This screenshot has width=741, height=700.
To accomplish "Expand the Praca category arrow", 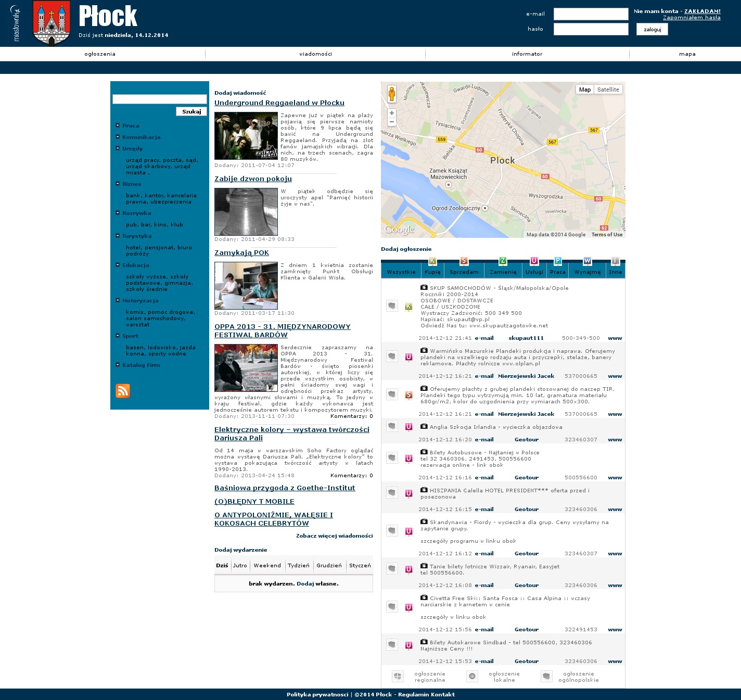I will (118, 125).
